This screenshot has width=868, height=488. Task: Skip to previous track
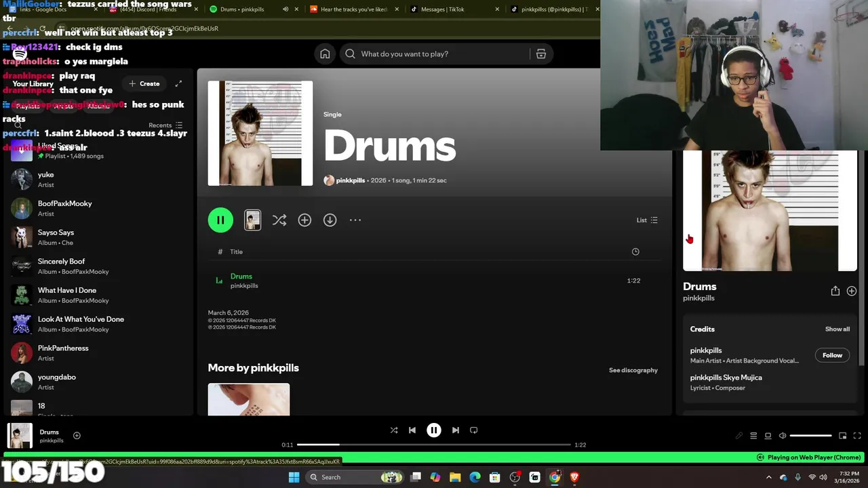point(412,430)
